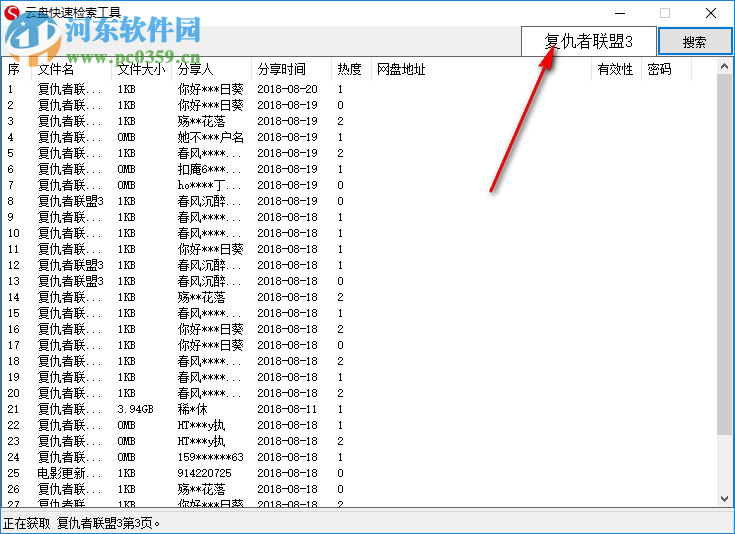Click sharer 殇**花落 in row 3
The height and width of the screenshot is (534, 735).
pyautogui.click(x=201, y=121)
